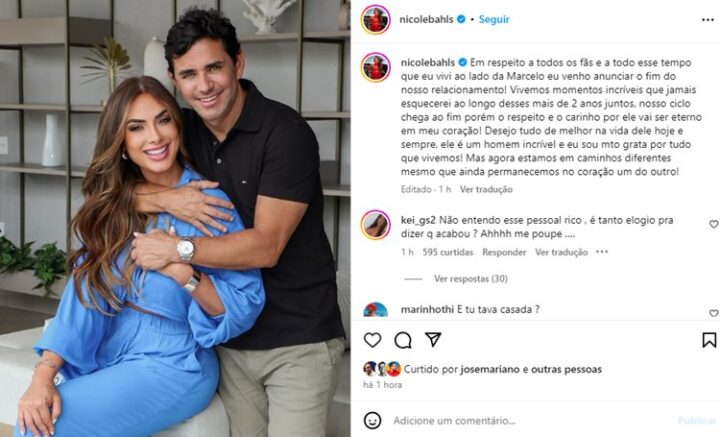
Task: Open comments via speech bubble icon
Action: (403, 340)
